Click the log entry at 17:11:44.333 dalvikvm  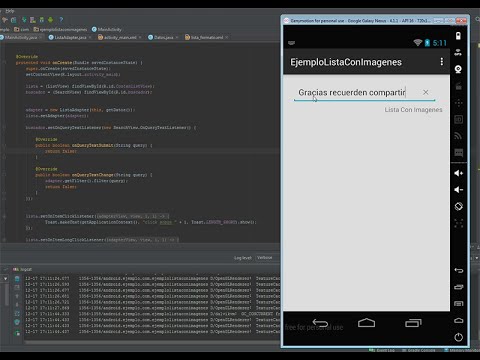click(152, 314)
